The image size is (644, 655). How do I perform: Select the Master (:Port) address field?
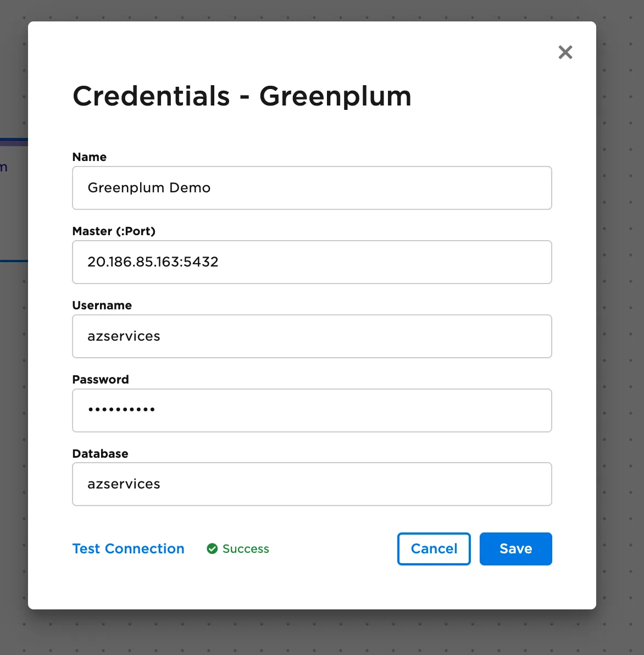point(312,262)
